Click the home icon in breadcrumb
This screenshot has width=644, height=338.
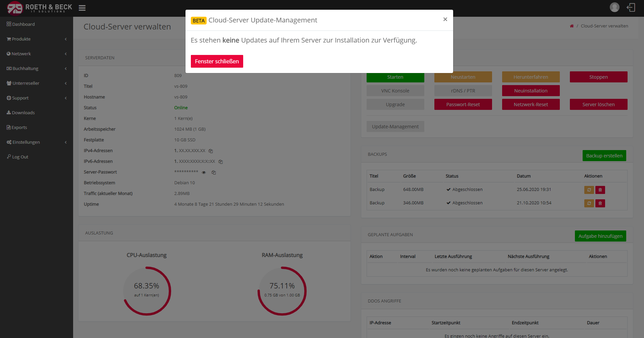click(572, 26)
